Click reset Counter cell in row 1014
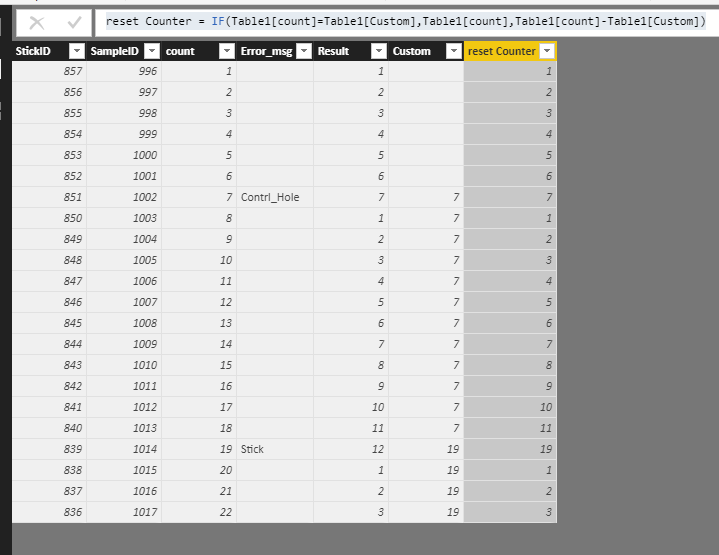719x555 pixels. (510, 449)
